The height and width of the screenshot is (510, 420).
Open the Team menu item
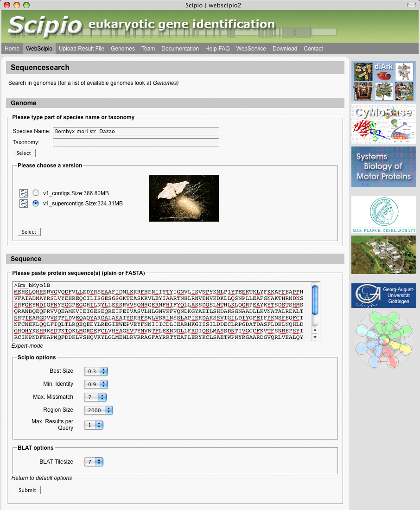(x=148, y=49)
